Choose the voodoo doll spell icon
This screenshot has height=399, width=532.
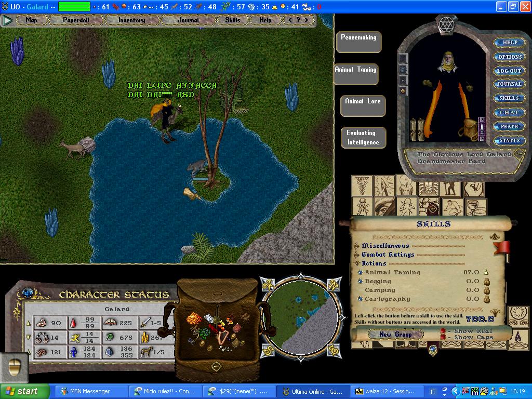[x=407, y=207]
